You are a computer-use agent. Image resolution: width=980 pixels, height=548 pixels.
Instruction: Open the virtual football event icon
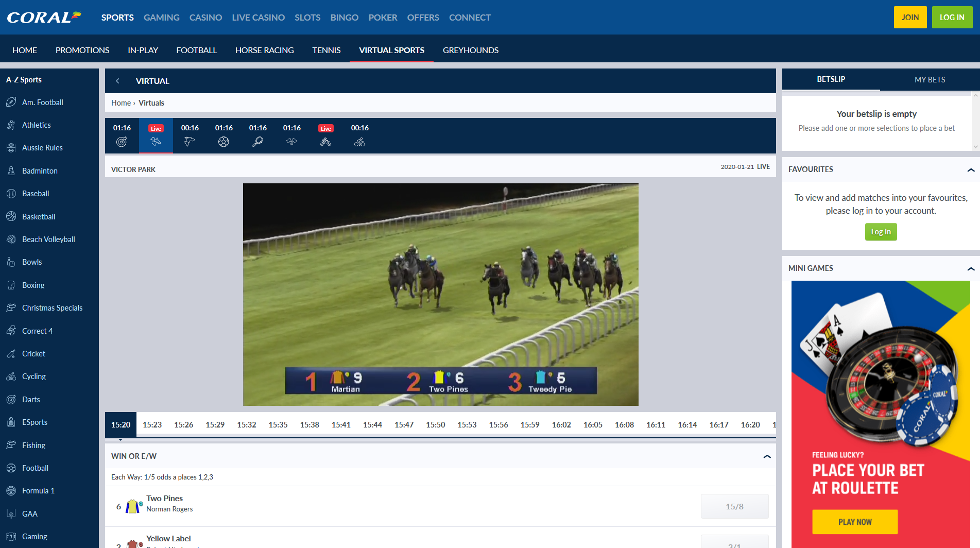[x=223, y=142]
